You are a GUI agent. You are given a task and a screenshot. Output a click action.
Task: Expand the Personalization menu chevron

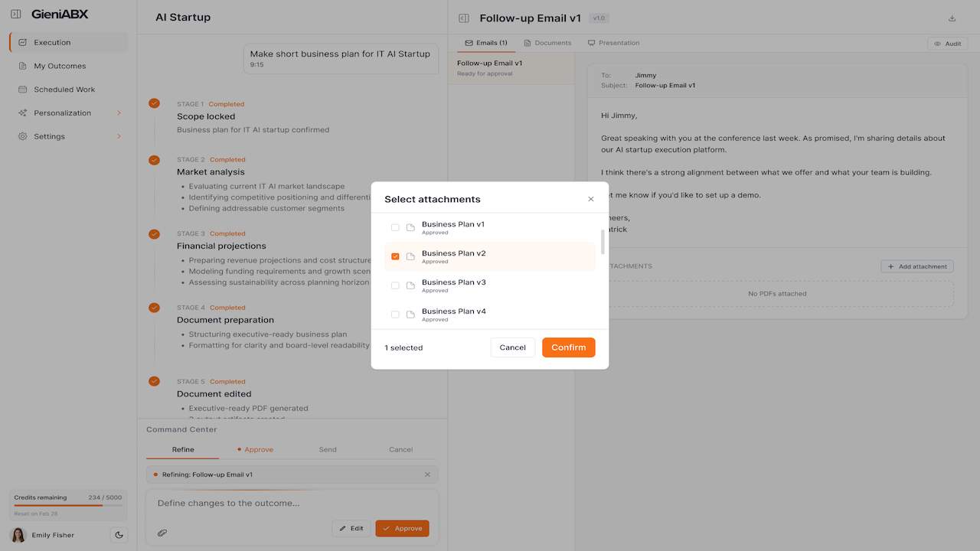[119, 113]
